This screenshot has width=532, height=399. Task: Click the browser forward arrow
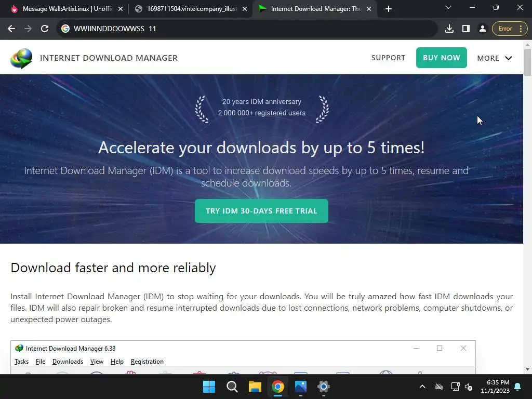coord(28,29)
